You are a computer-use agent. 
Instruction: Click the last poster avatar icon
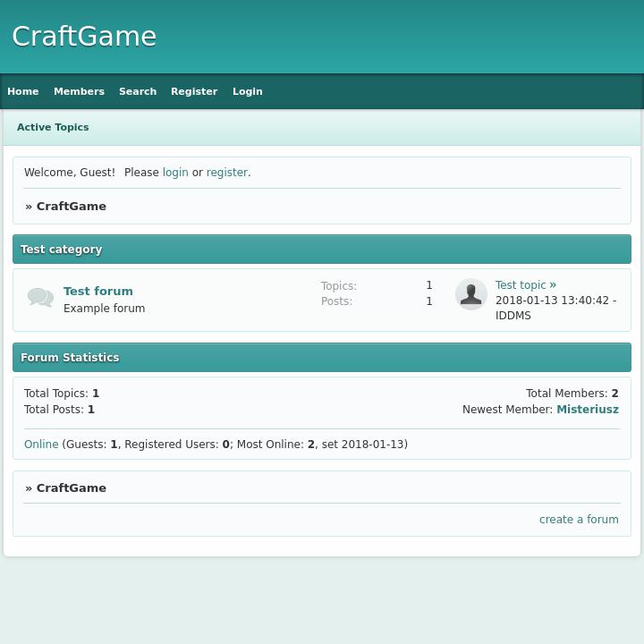[x=470, y=294]
